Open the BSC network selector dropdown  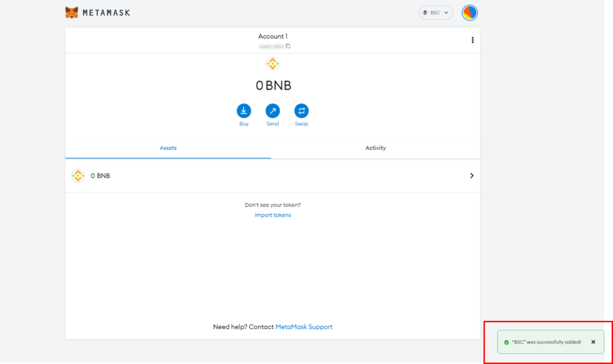tap(436, 13)
